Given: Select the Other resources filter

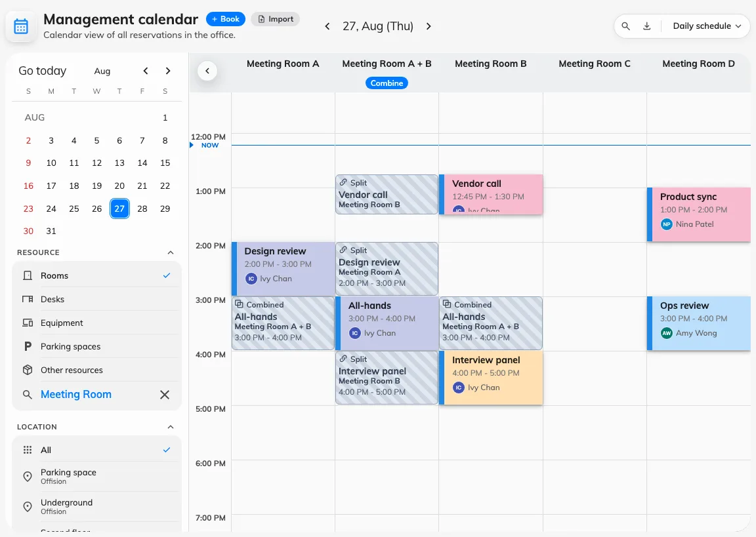Looking at the screenshot, I should coord(96,370).
